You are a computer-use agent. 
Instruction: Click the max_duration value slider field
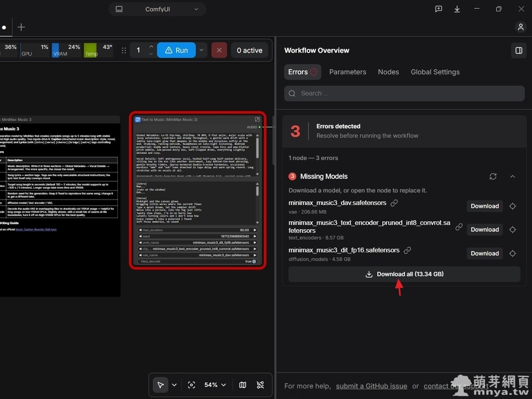point(197,230)
